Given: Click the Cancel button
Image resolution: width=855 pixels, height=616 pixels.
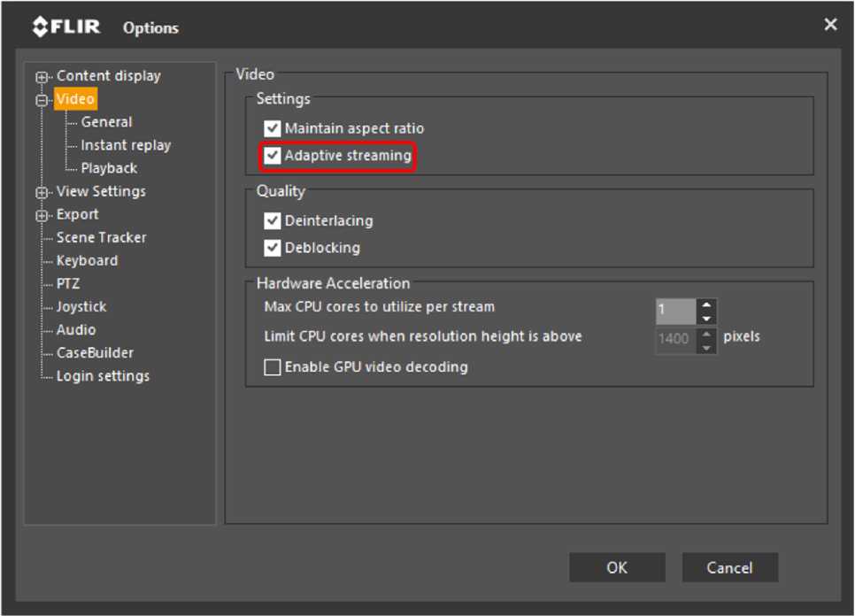Looking at the screenshot, I should 729,568.
